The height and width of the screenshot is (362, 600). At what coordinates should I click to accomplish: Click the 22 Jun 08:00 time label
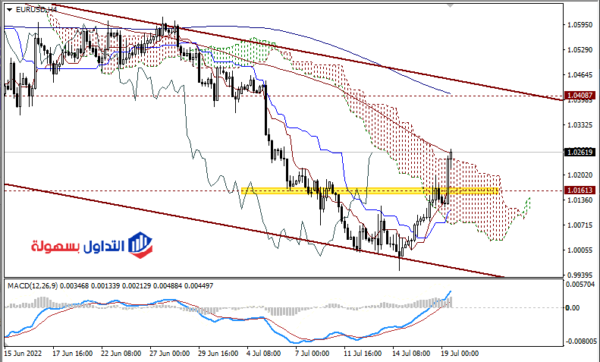[x=121, y=353]
